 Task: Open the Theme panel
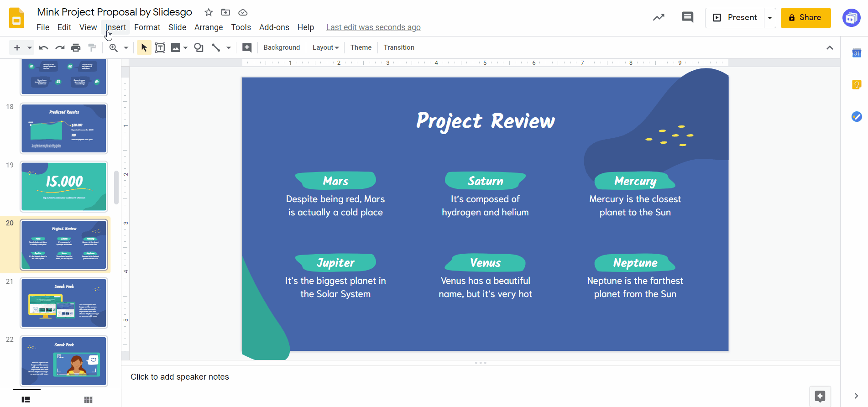tap(361, 47)
